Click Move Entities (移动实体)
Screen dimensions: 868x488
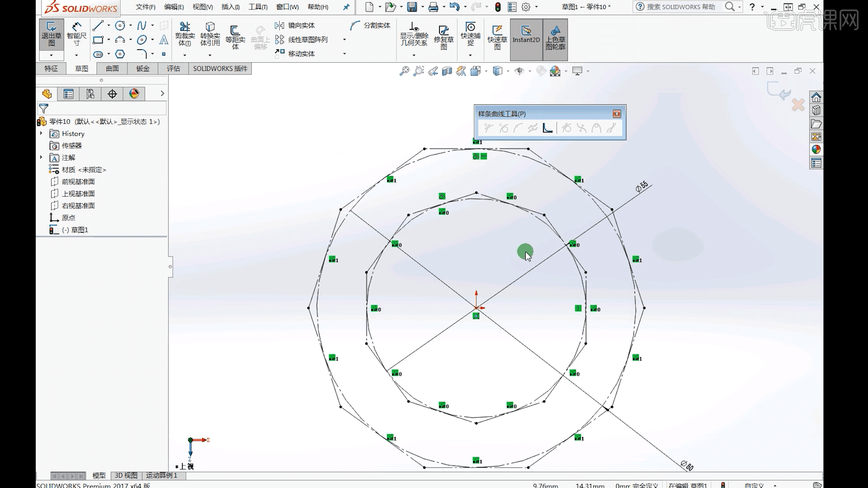295,53
